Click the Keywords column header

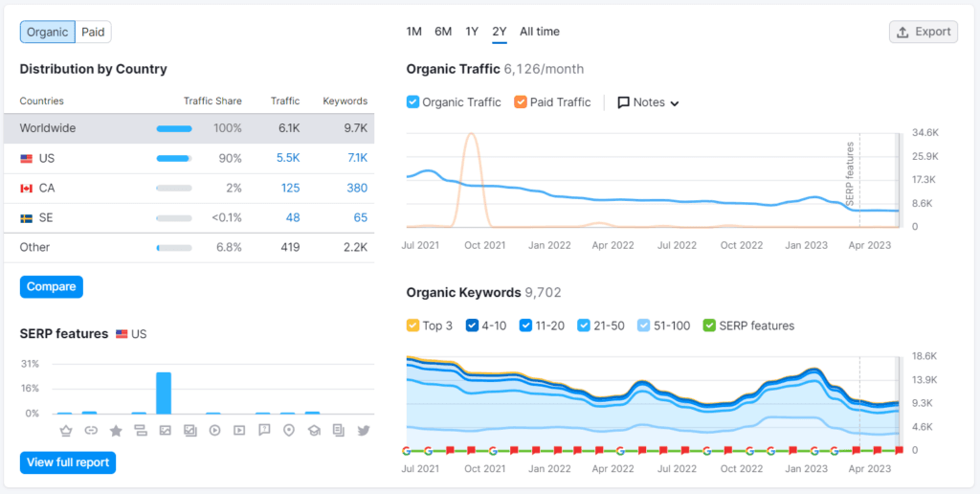coord(345,101)
